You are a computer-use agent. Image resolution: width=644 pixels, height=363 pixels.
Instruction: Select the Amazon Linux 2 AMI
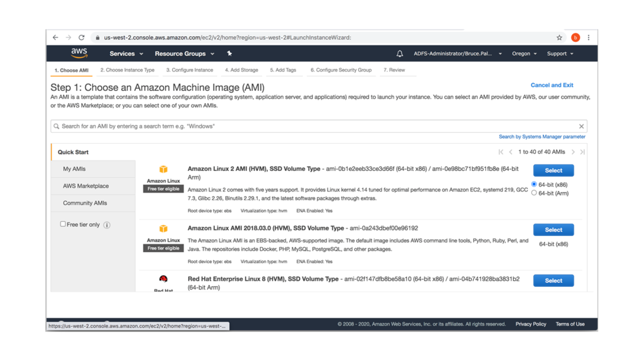pyautogui.click(x=553, y=170)
